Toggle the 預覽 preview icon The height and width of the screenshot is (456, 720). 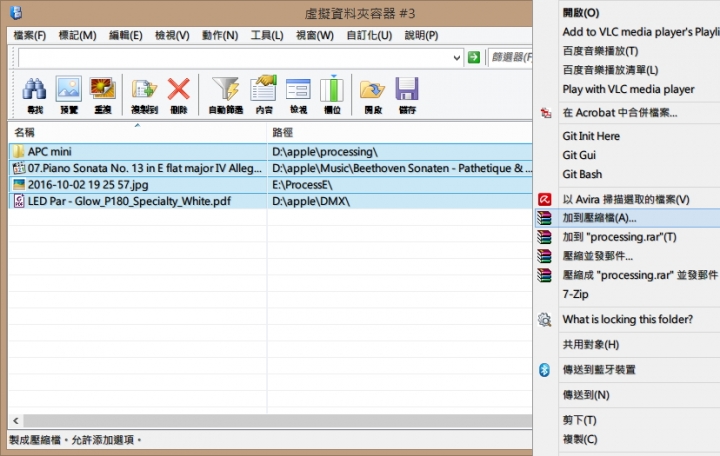coord(68,89)
